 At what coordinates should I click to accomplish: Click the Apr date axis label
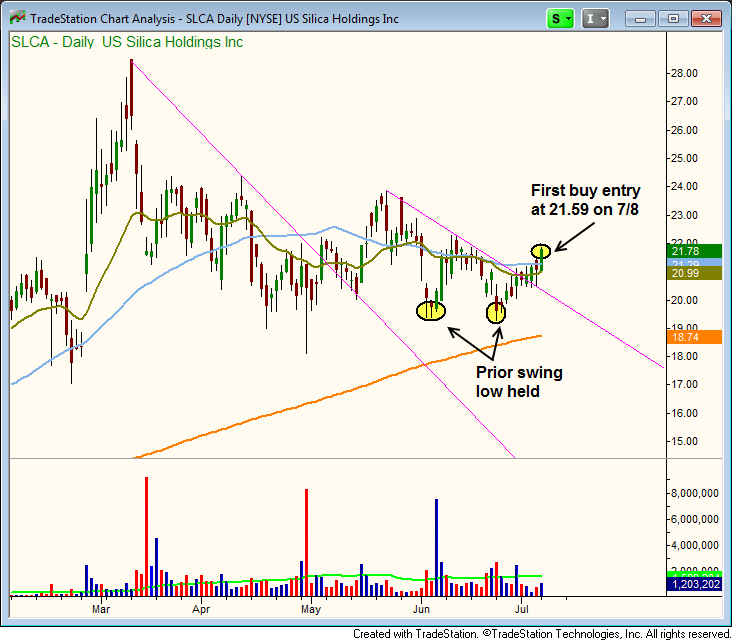201,609
